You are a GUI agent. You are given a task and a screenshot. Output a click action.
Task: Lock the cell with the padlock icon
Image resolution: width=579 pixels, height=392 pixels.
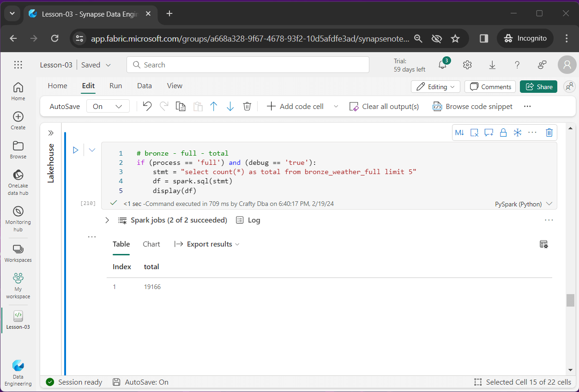[503, 133]
